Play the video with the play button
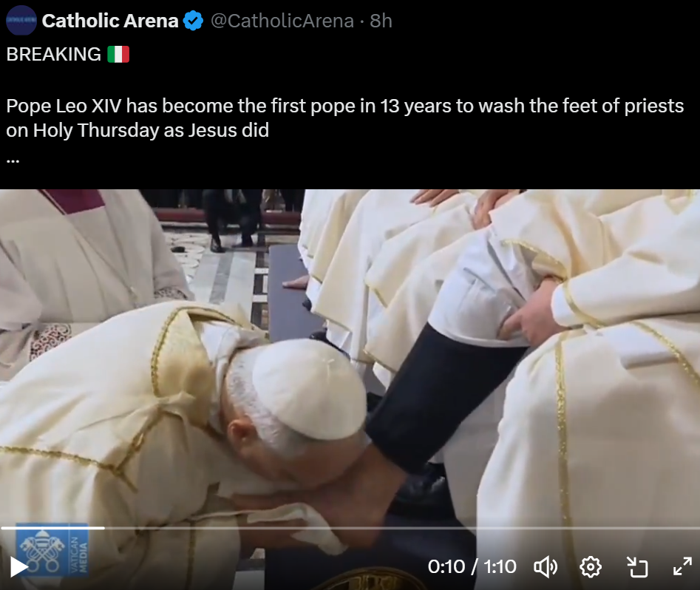The height and width of the screenshot is (590, 700). 18,567
